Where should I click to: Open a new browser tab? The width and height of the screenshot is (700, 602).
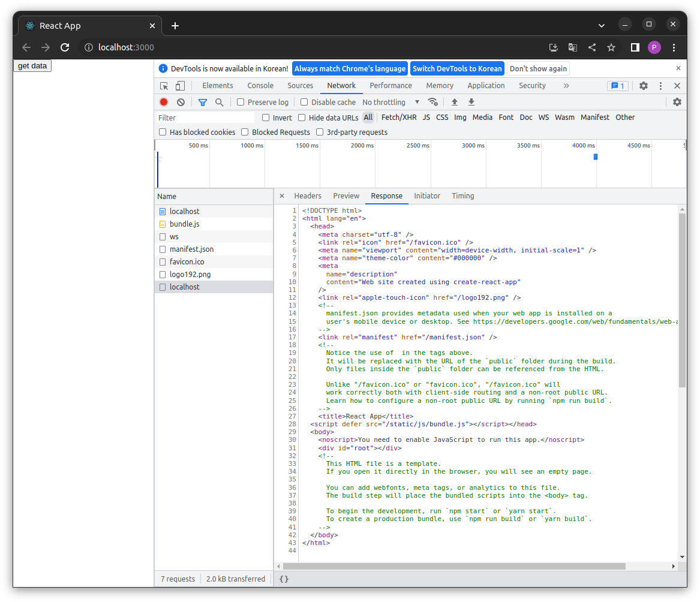pyautogui.click(x=175, y=26)
